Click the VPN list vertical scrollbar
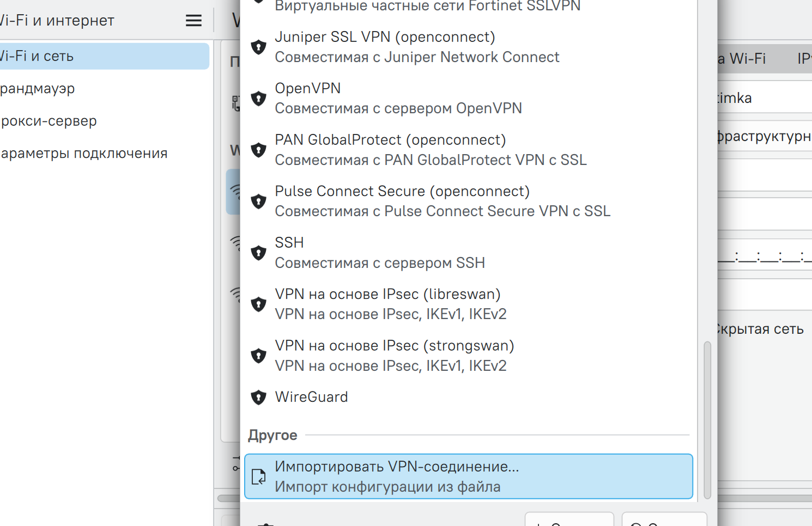812x526 pixels. (707, 419)
